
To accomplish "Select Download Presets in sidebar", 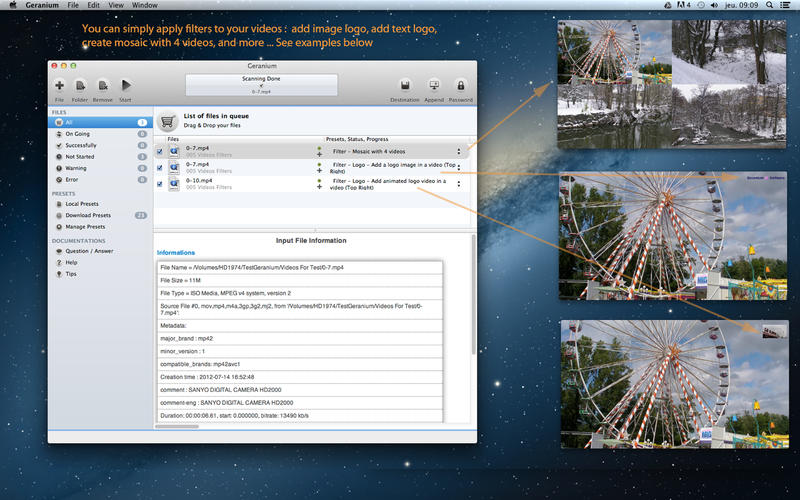I will click(88, 215).
